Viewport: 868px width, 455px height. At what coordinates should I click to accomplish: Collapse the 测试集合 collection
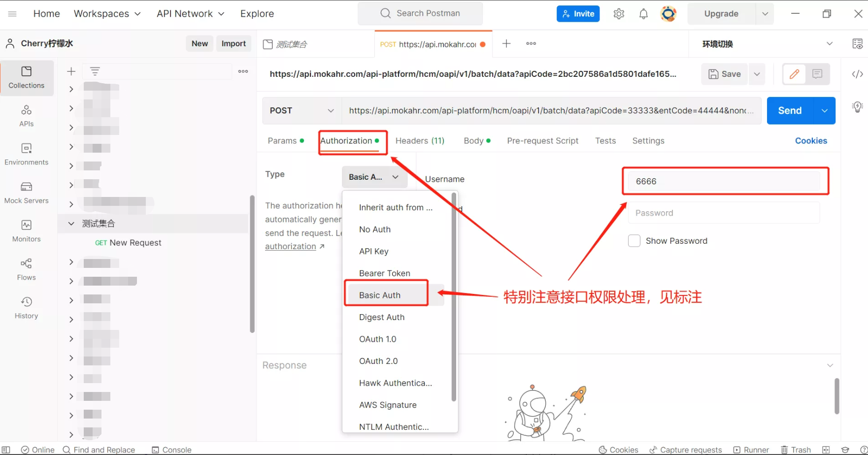pos(71,224)
